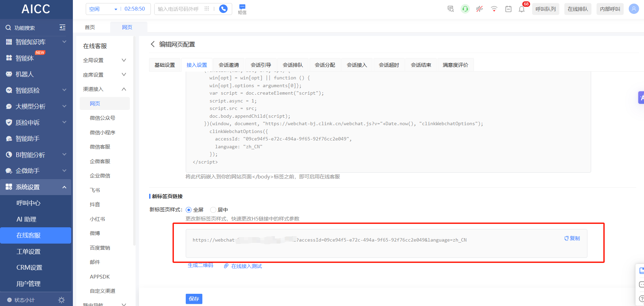Switch to the 满意度评价 tab
Image resolution: width=644 pixels, height=306 pixels.
[x=456, y=65]
